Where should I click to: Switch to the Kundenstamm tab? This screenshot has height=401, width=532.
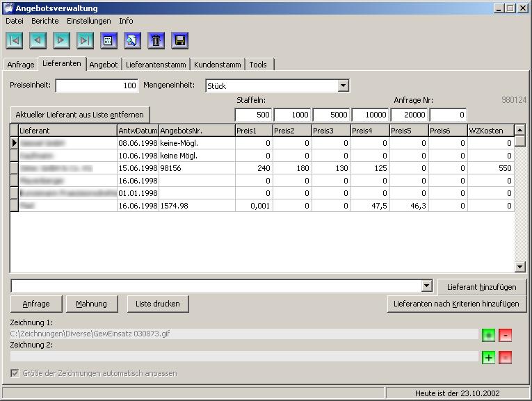pos(218,65)
